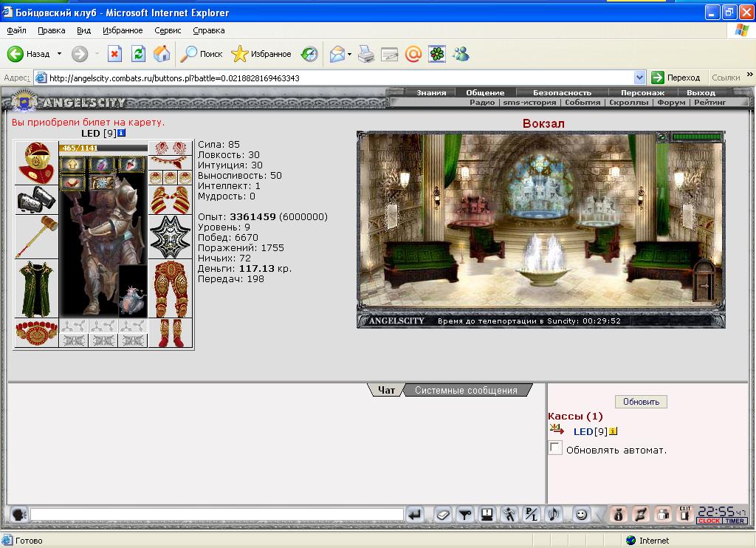
Task: Click the red belt slot
Action: (x=36, y=332)
